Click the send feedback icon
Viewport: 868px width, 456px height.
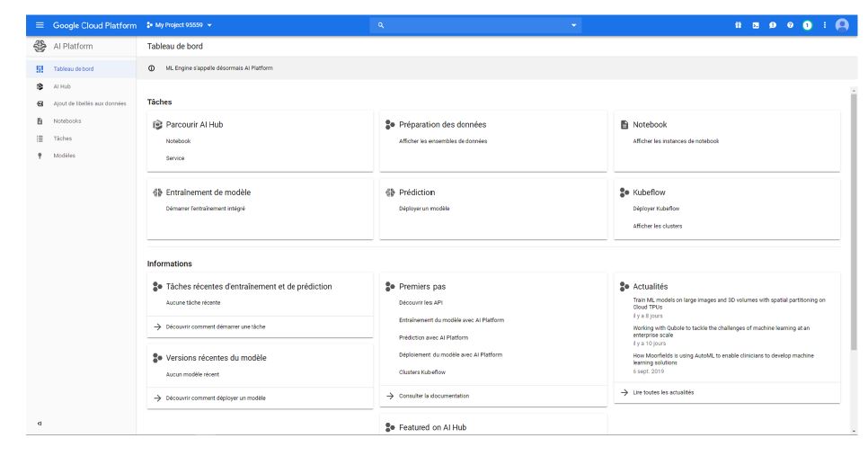coord(774,24)
